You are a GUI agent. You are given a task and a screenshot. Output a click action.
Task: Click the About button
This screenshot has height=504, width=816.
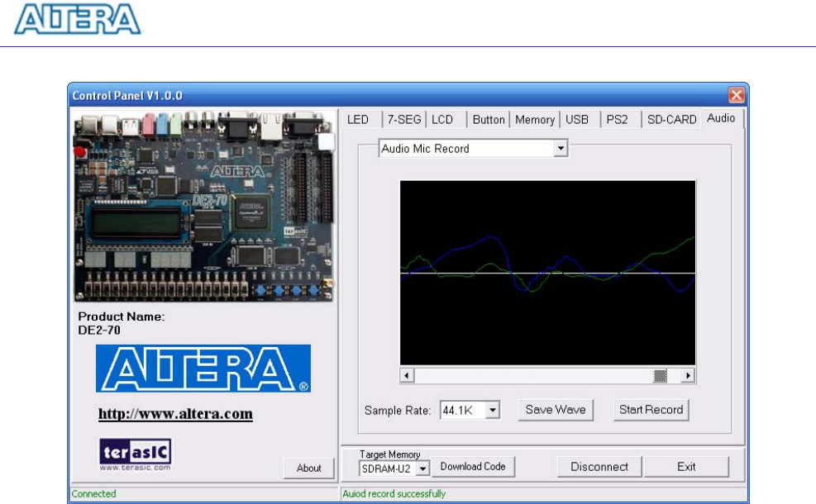pyautogui.click(x=308, y=468)
